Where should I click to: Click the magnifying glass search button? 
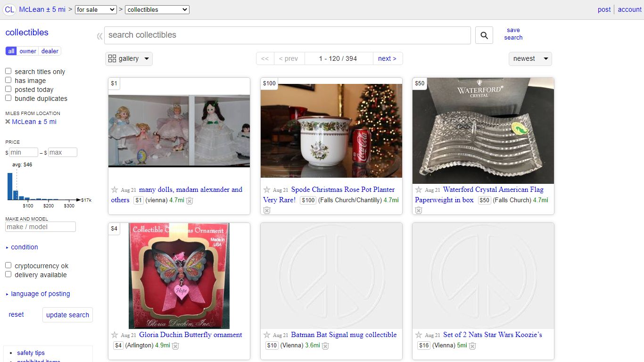484,35
